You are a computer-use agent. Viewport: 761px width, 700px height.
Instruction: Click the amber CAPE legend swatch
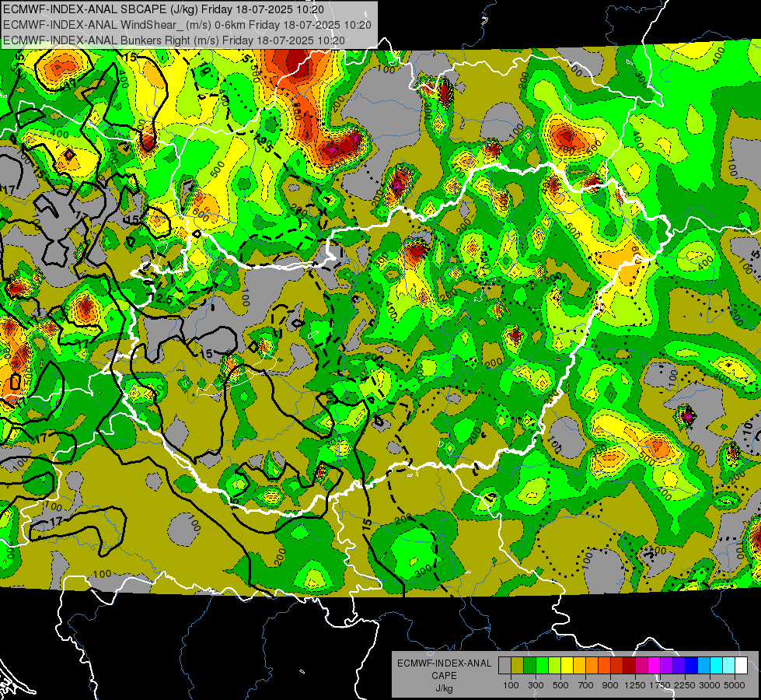579,666
